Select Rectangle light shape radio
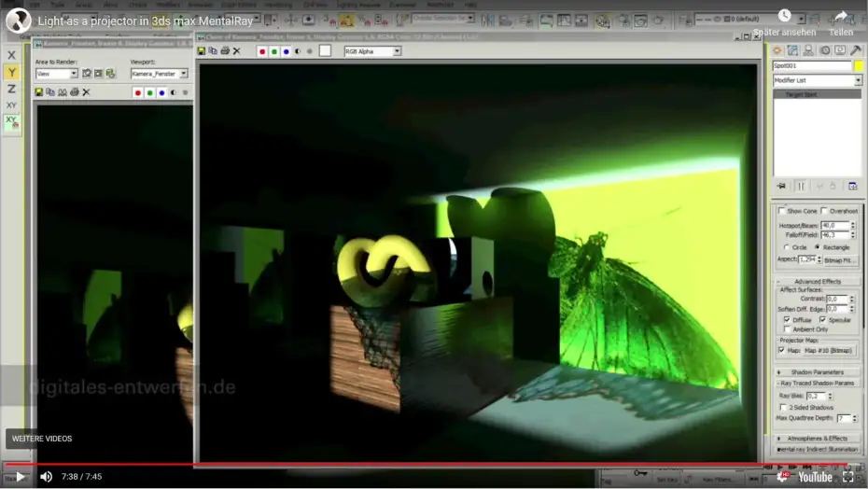The image size is (868, 489). [x=817, y=247]
